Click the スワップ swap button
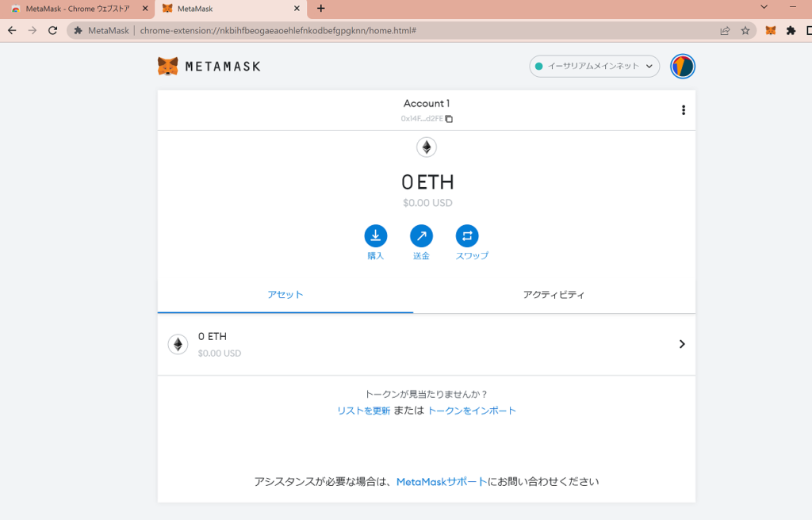Viewport: 812px width, 520px height. click(471, 242)
